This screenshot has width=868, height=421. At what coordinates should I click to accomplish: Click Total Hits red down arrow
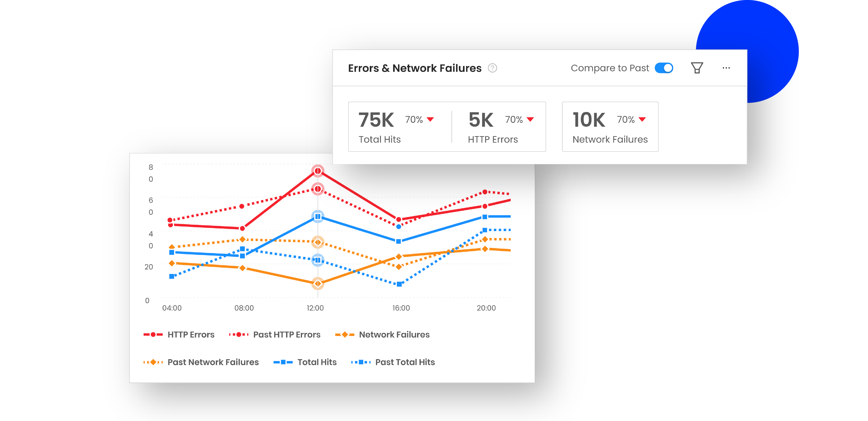pyautogui.click(x=430, y=119)
